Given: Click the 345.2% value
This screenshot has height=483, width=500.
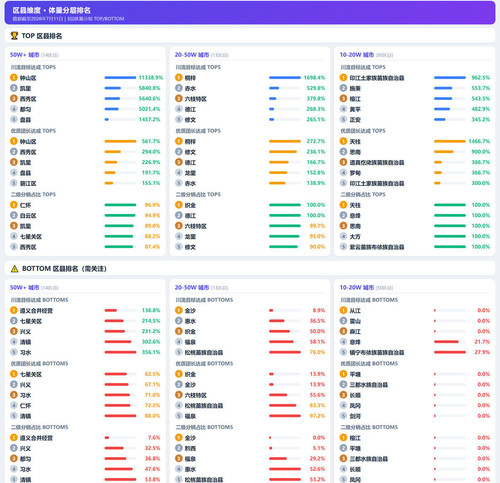Looking at the screenshot, I should coord(481,119).
